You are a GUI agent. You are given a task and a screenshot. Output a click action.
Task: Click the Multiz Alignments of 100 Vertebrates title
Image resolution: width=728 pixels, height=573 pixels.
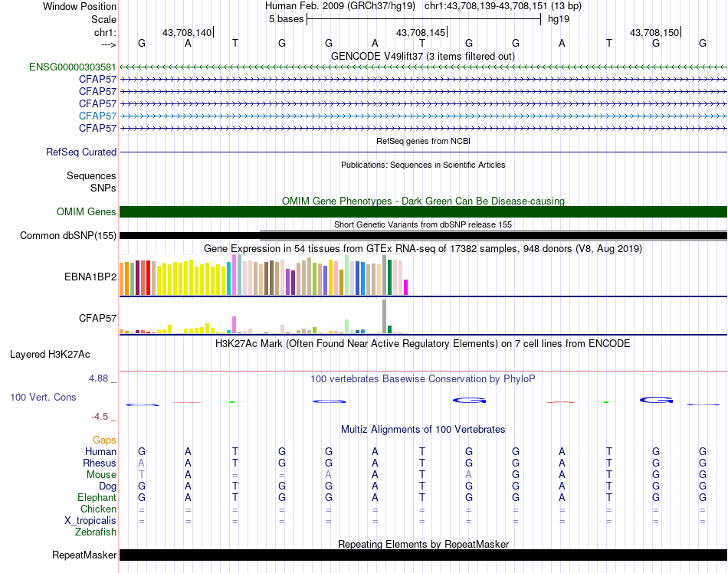click(423, 430)
